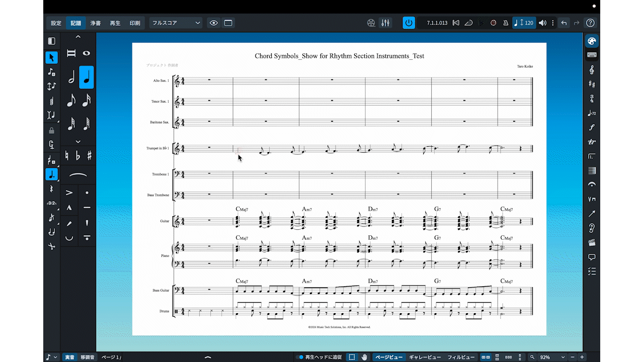
Task: Switch to 浄書 (Engrave) mode
Action: [96, 23]
